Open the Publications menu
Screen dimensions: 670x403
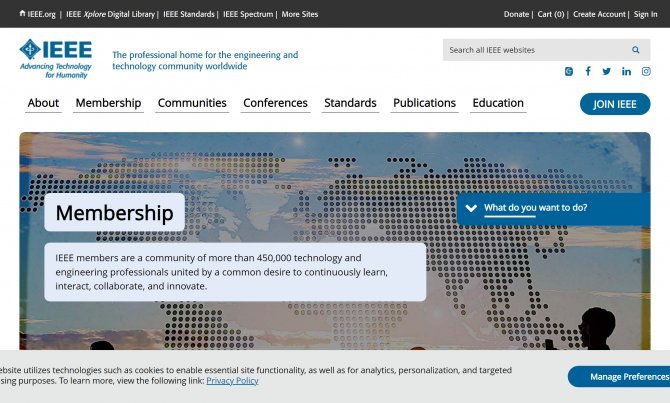pyautogui.click(x=424, y=103)
